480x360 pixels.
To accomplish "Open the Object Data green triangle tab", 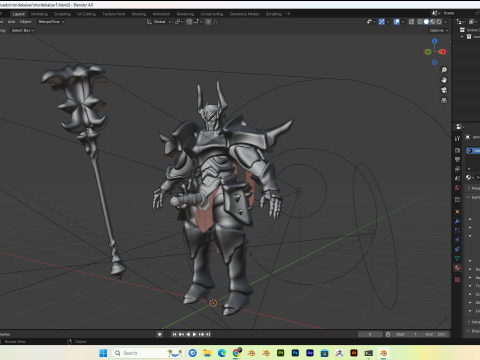I will (x=457, y=258).
